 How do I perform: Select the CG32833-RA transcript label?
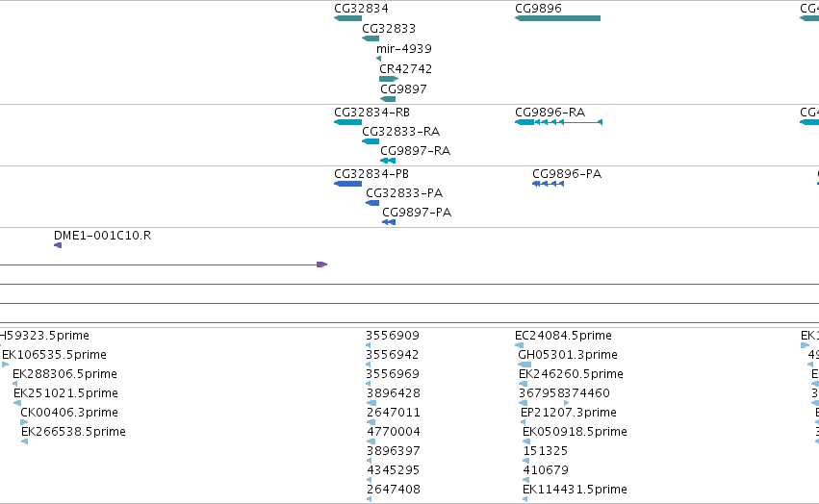(x=400, y=132)
